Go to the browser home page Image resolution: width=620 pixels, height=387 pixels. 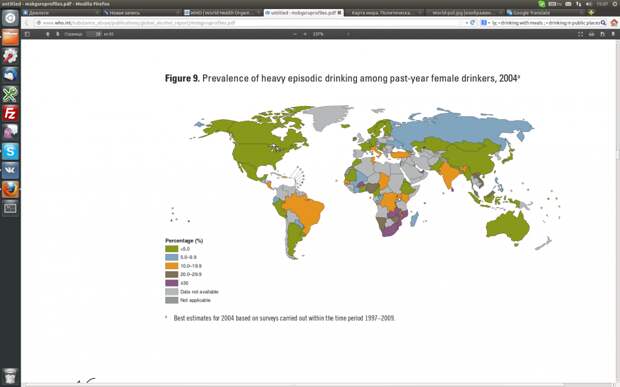[x=614, y=23]
